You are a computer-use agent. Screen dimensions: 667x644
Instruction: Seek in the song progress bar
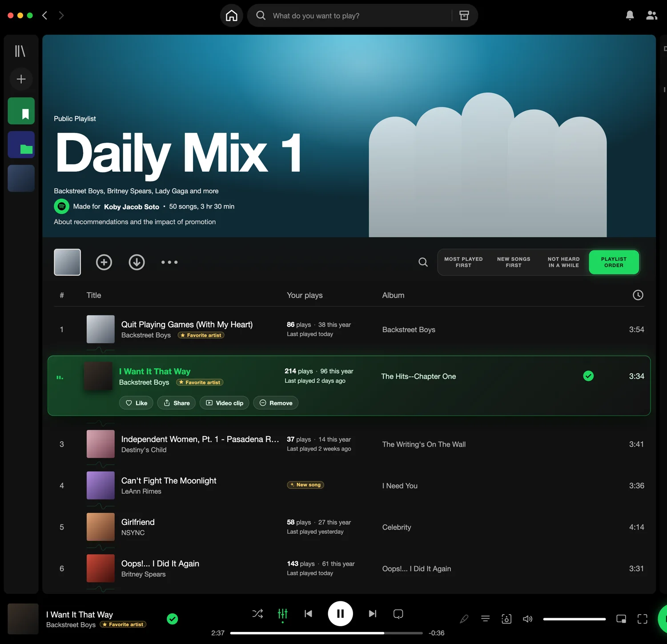click(326, 633)
